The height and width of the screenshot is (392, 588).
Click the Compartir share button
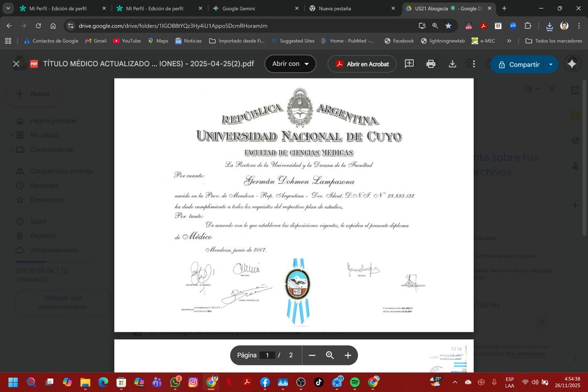click(x=518, y=64)
